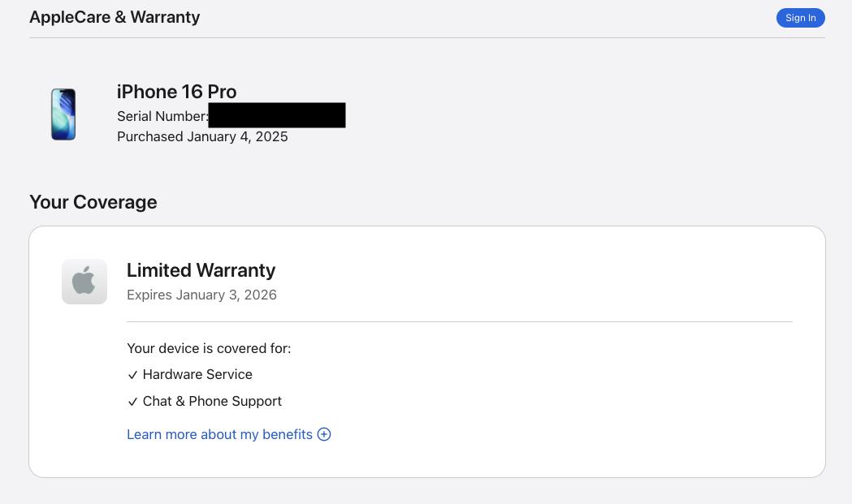Screen dimensions: 852x504
Task: Click the iPhone 16 Pro device image
Action: coord(63,114)
